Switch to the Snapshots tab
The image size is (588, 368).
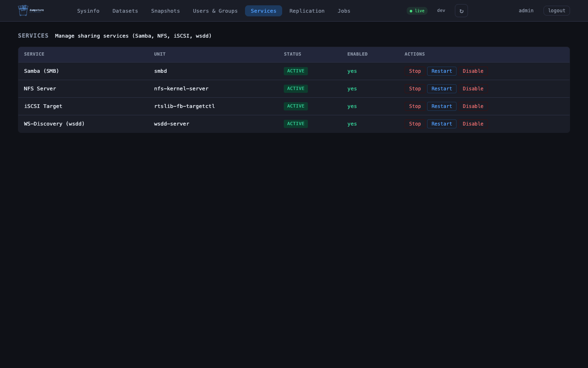pos(165,11)
